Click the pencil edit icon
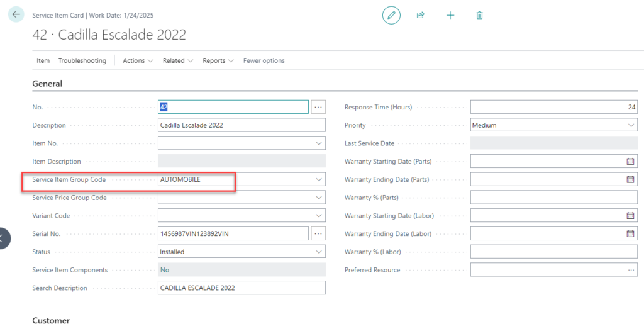The image size is (644, 324). pyautogui.click(x=391, y=15)
